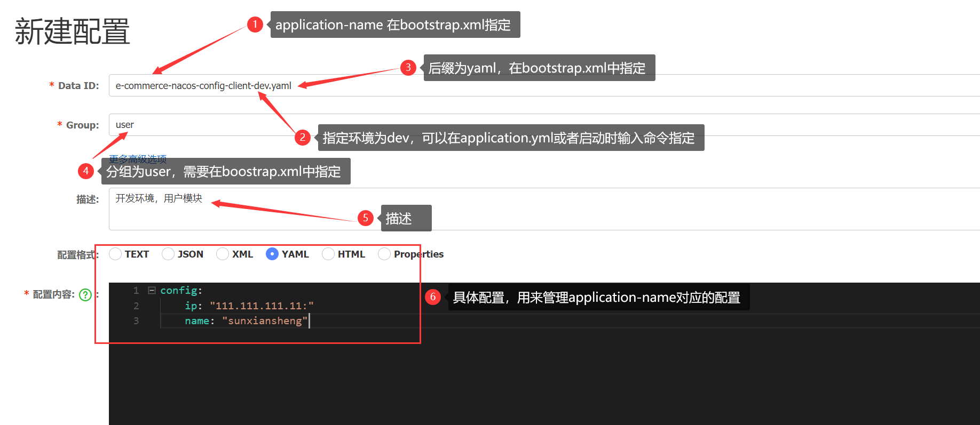Select the Properties format radio button

coord(384,254)
